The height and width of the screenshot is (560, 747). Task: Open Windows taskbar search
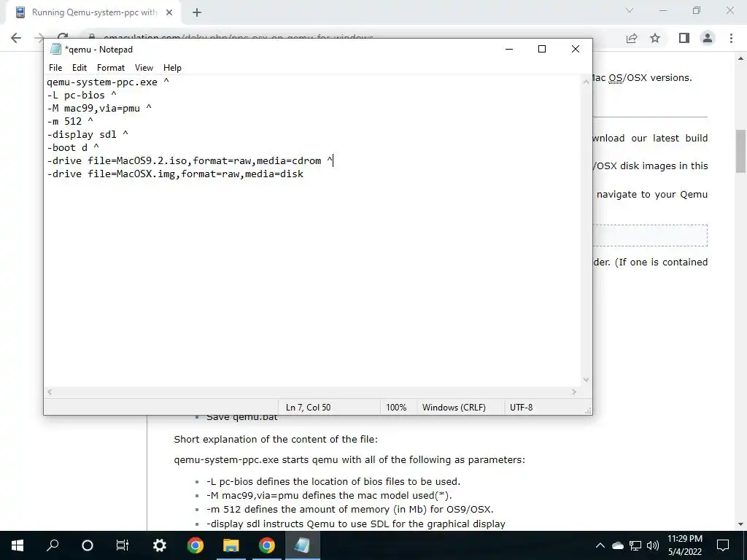[x=53, y=545]
